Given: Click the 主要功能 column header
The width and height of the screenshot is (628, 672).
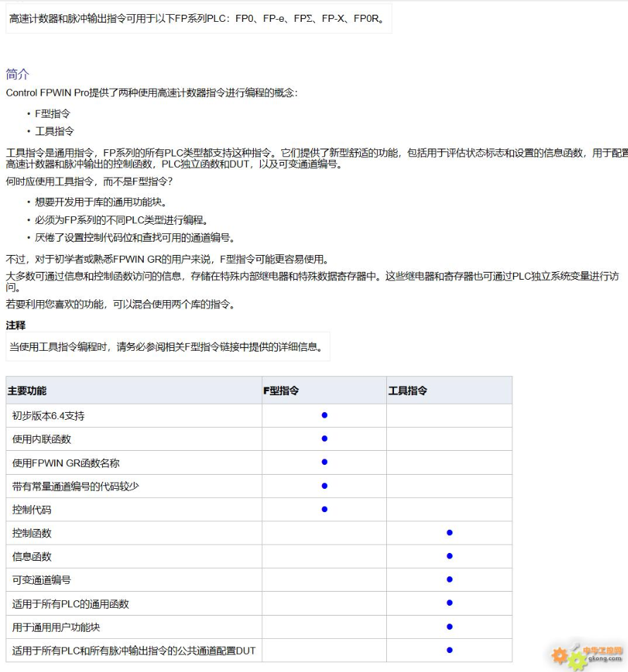Looking at the screenshot, I should click(x=27, y=390).
